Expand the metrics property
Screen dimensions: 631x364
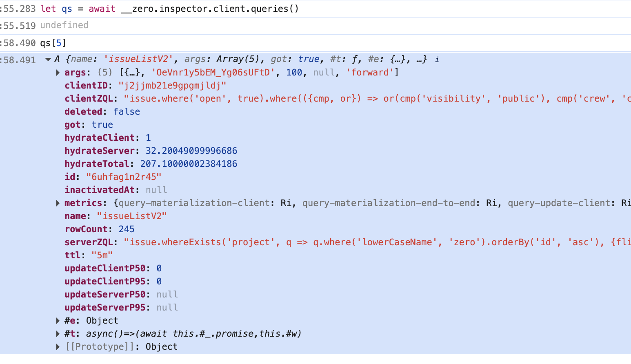58,203
